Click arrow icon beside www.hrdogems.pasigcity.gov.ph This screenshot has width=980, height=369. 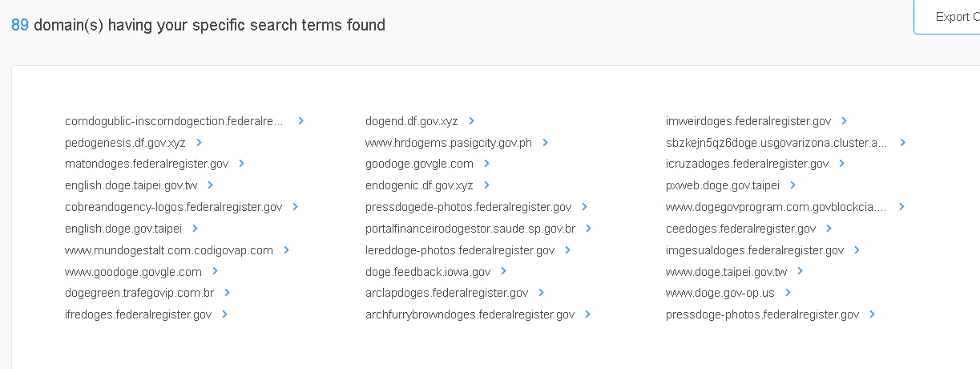click(x=546, y=143)
